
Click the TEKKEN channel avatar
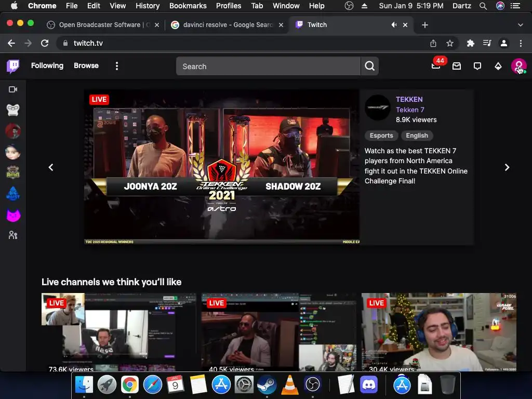[x=378, y=108]
